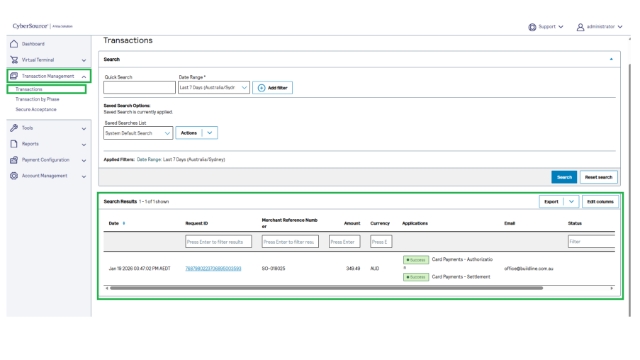Viewport: 640px width, 360px height.
Task: Click the Merchant Reference Number filter field
Action: coord(290,242)
